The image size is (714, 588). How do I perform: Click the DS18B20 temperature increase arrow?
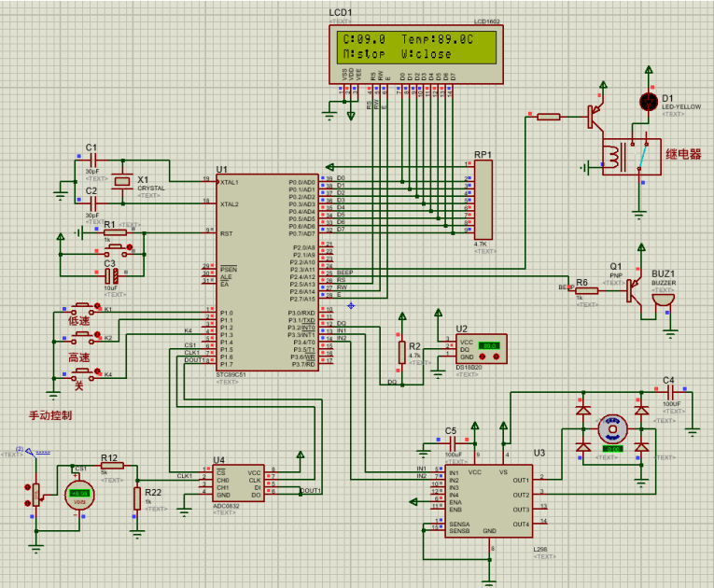coord(497,357)
